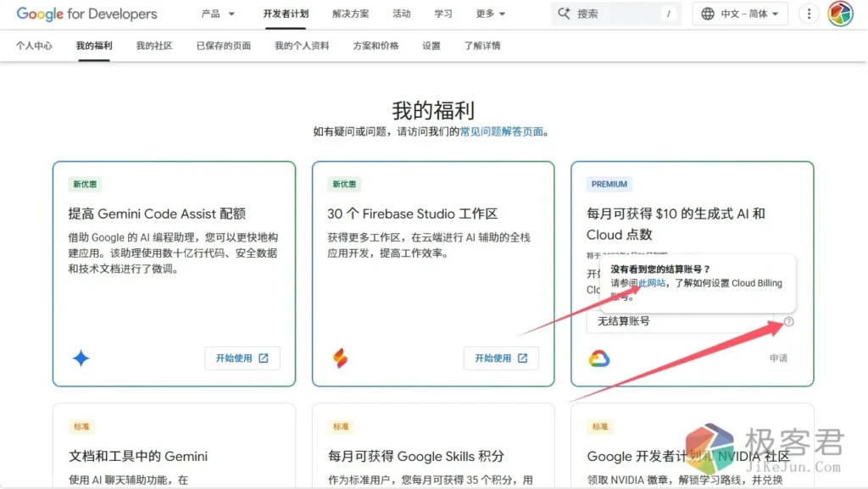Screen dimensions: 868x489
Task: Click the billing account help question icon
Action: point(789,321)
